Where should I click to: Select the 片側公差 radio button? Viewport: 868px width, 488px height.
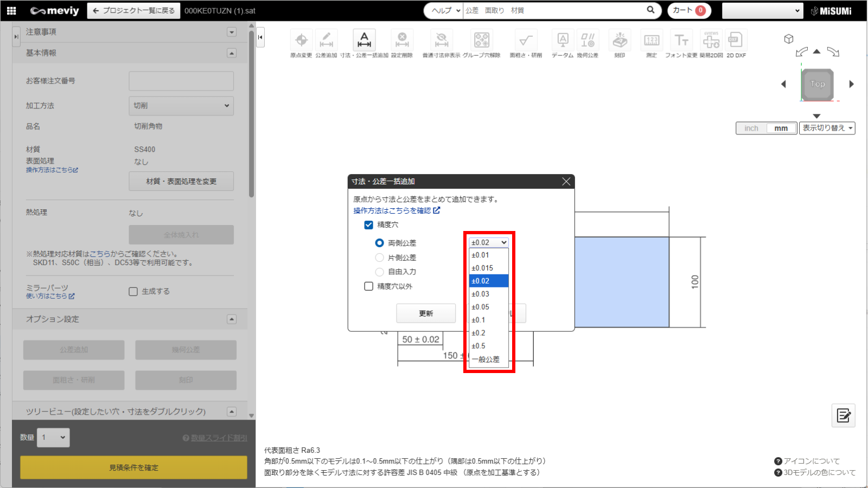pyautogui.click(x=380, y=258)
